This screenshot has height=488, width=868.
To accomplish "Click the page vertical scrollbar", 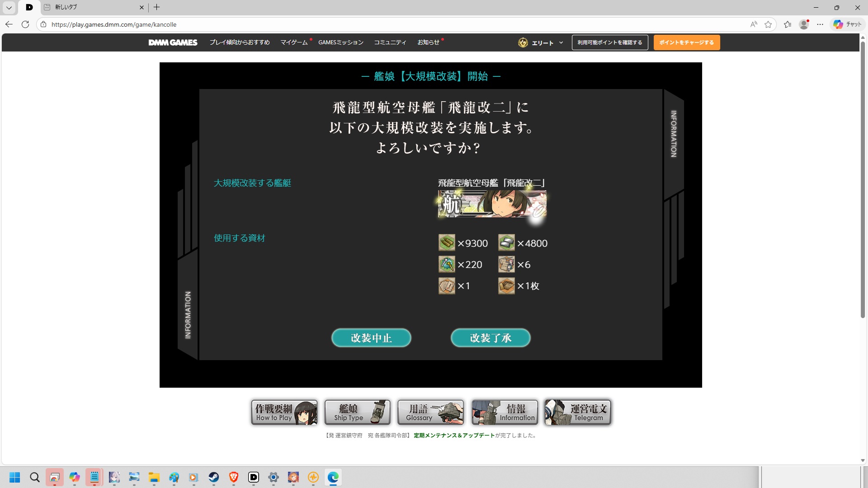I will 863,181.
